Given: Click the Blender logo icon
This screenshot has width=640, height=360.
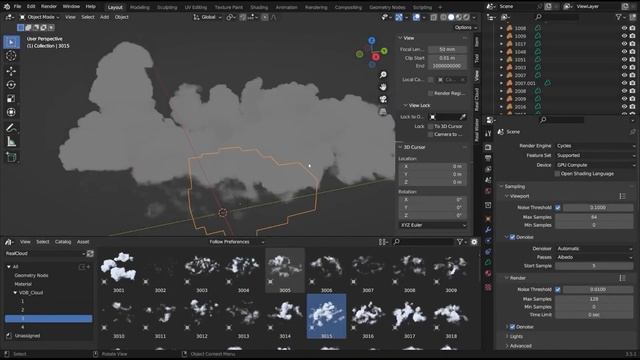Looking at the screenshot, I should (x=7, y=7).
